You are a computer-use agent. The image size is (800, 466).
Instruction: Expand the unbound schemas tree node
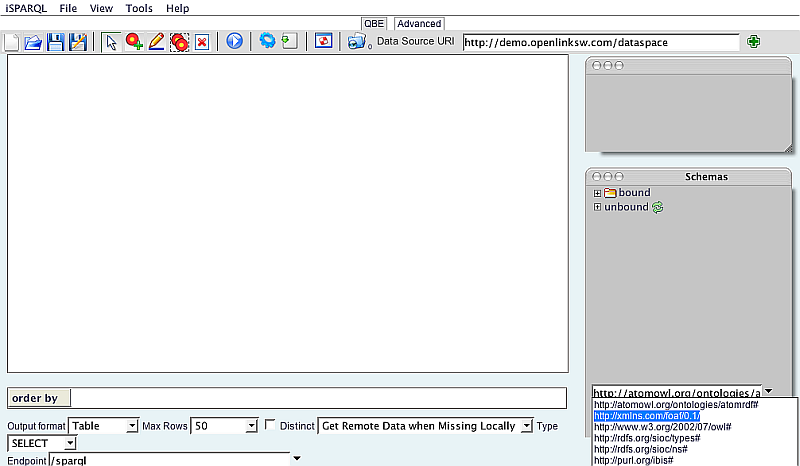[597, 207]
